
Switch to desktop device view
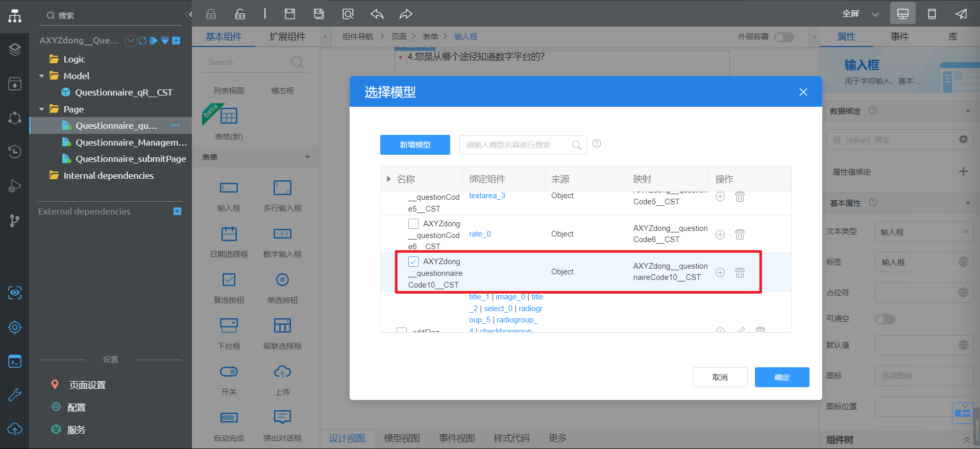point(903,14)
